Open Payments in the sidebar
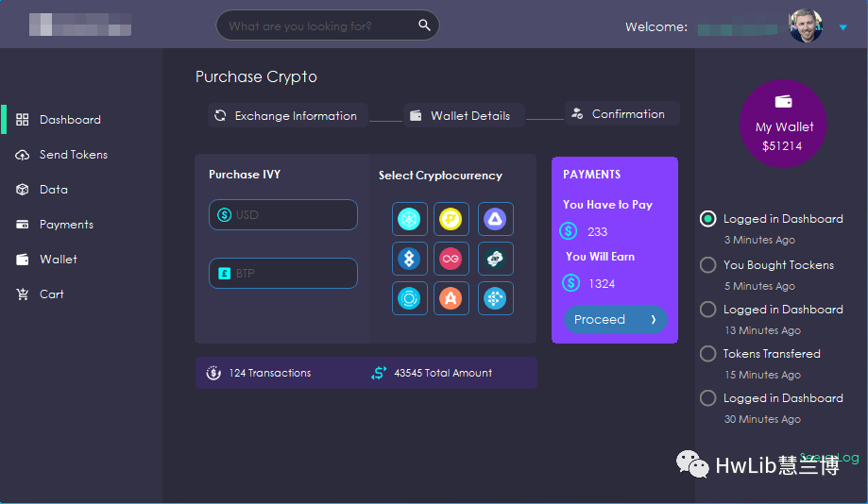Viewport: 868px width, 504px height. point(66,225)
